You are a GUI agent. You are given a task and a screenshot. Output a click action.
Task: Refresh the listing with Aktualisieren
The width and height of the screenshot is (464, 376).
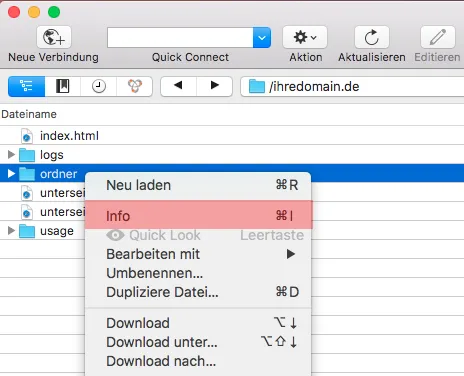pyautogui.click(x=372, y=37)
